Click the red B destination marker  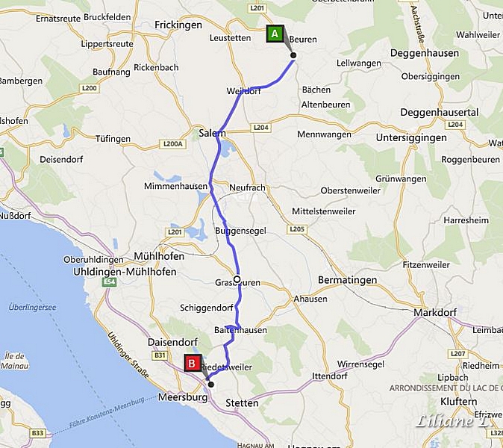[x=193, y=364]
